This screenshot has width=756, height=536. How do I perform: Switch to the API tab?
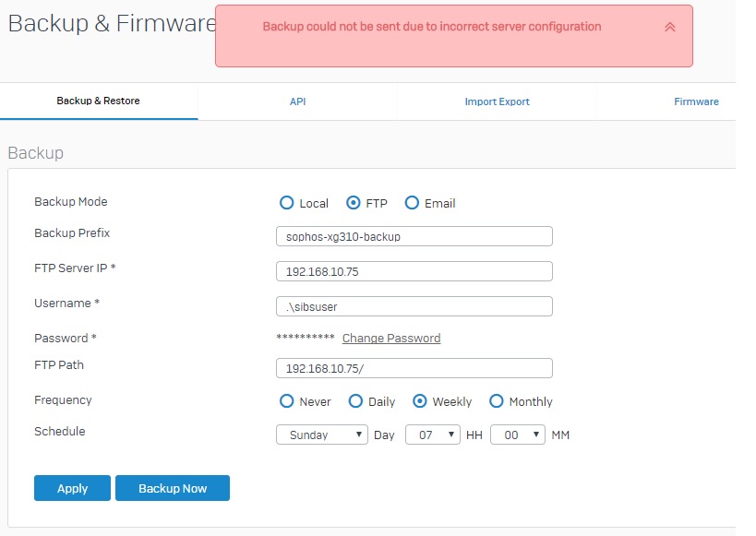click(x=297, y=101)
